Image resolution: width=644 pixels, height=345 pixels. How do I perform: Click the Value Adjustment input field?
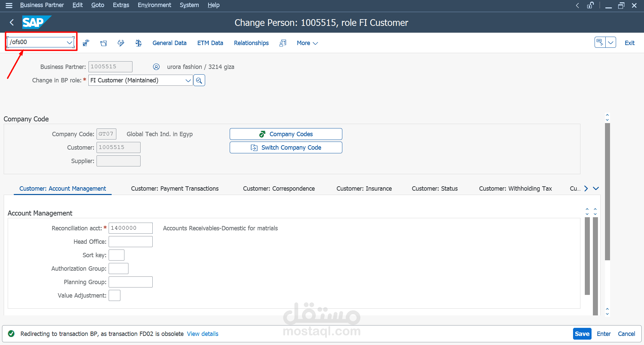click(114, 295)
